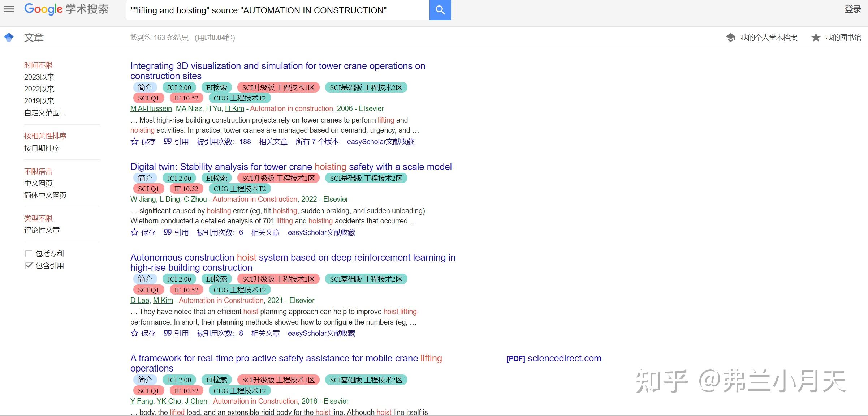Viewport: 868px width, 416px height.
Task: Open author M Al-Hussein profile
Action: coord(151,108)
